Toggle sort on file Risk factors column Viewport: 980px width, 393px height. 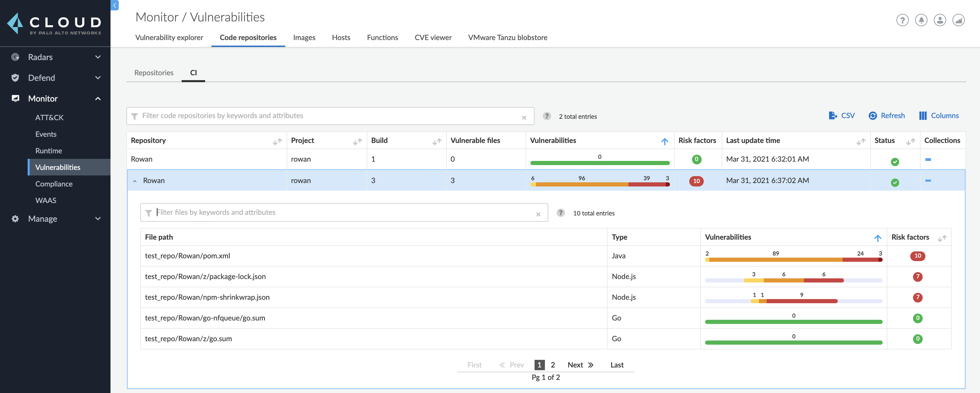[x=942, y=238]
